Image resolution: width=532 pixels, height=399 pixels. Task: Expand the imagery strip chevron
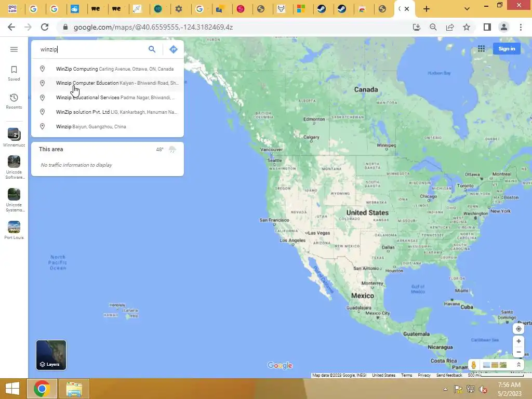tap(518, 365)
